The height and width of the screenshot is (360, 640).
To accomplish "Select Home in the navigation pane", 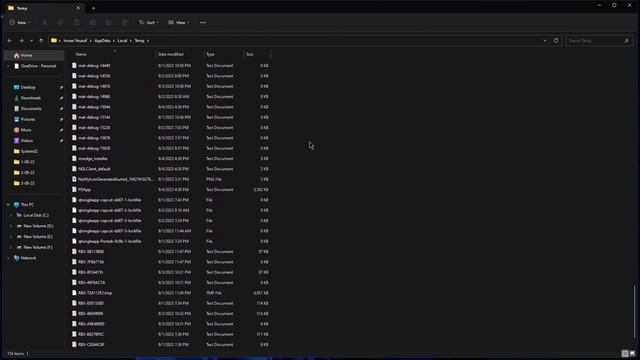I will coord(34,55).
